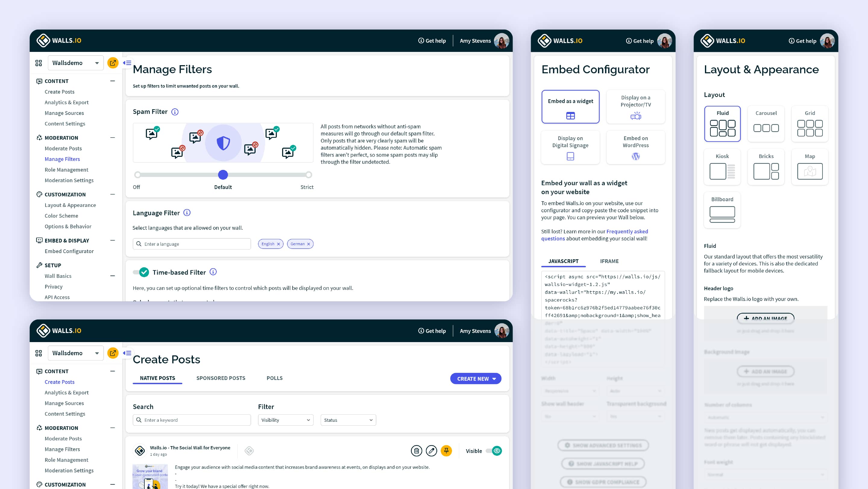The width and height of the screenshot is (868, 489).
Task: Click user avatar in Layout & Appearance window
Action: [x=827, y=41]
